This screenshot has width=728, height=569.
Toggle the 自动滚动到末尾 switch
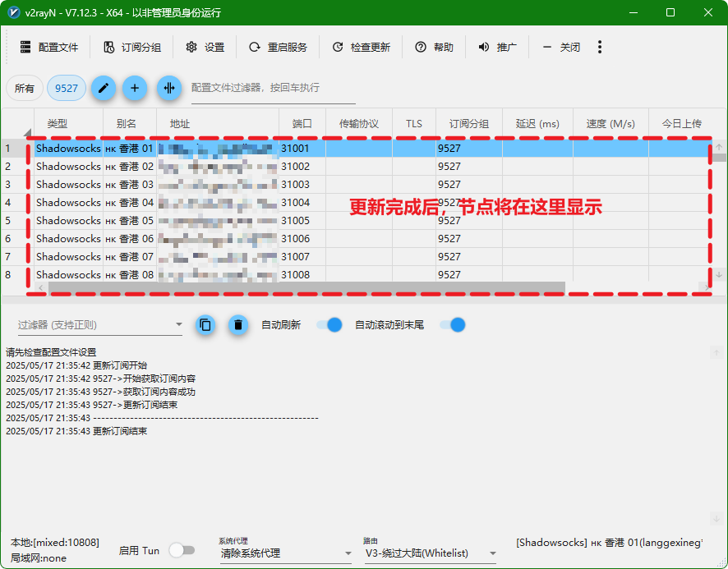[453, 325]
